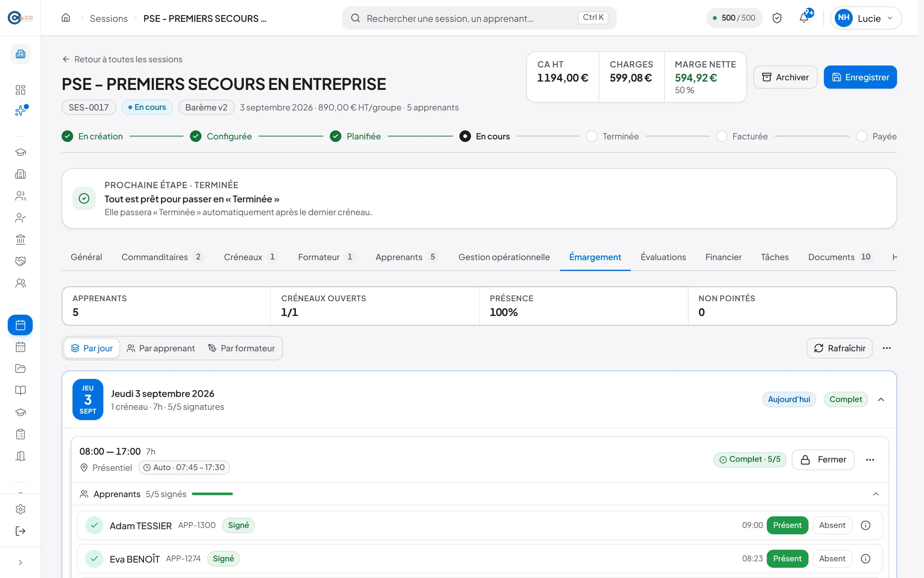Click the JEU 3 SEPT date badge
The width and height of the screenshot is (924, 578).
tap(88, 399)
